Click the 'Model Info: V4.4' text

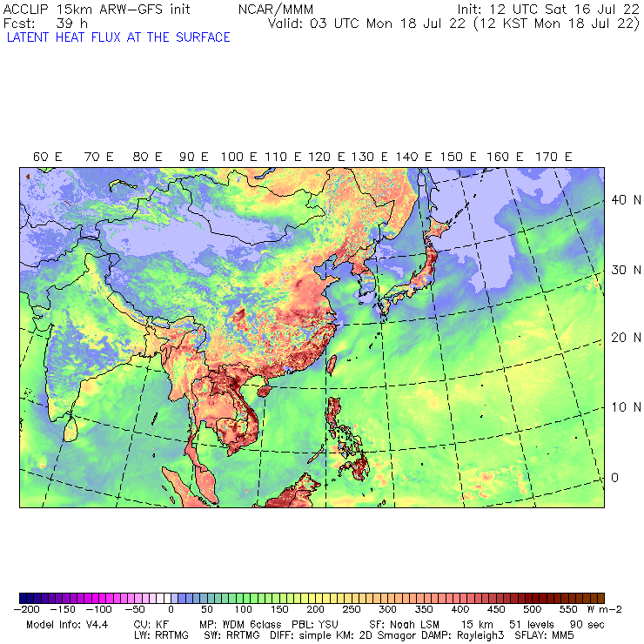click(67, 625)
